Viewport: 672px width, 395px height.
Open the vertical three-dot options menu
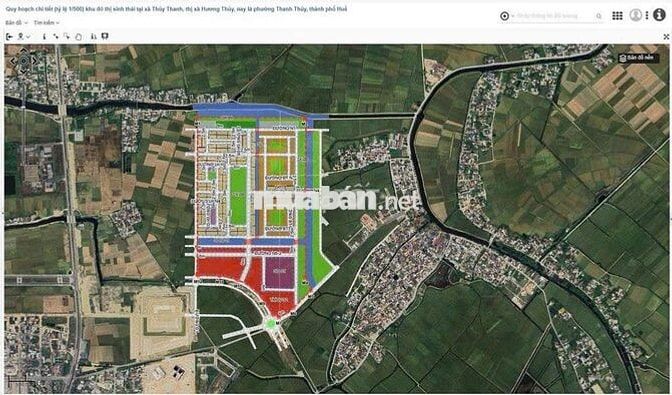tap(647, 15)
